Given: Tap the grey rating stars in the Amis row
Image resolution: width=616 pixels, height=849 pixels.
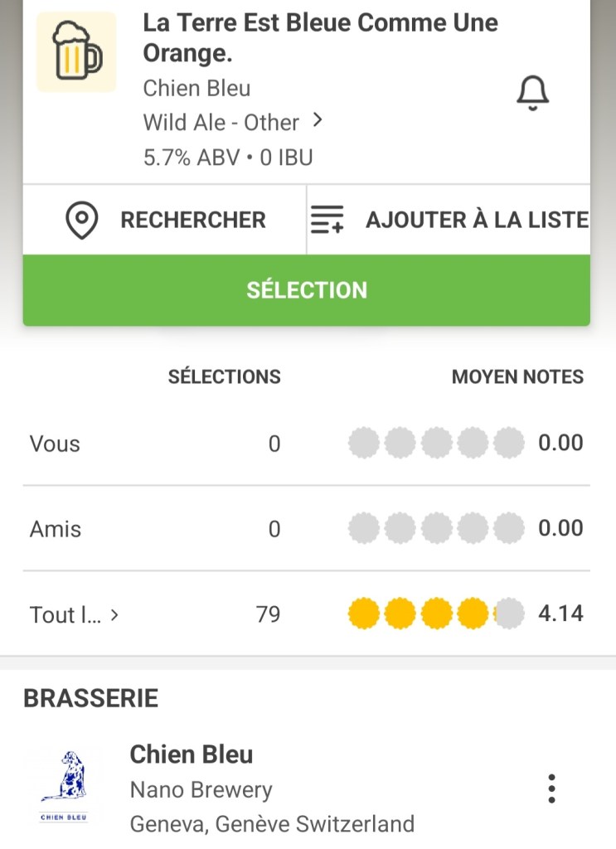Looking at the screenshot, I should pos(436,528).
